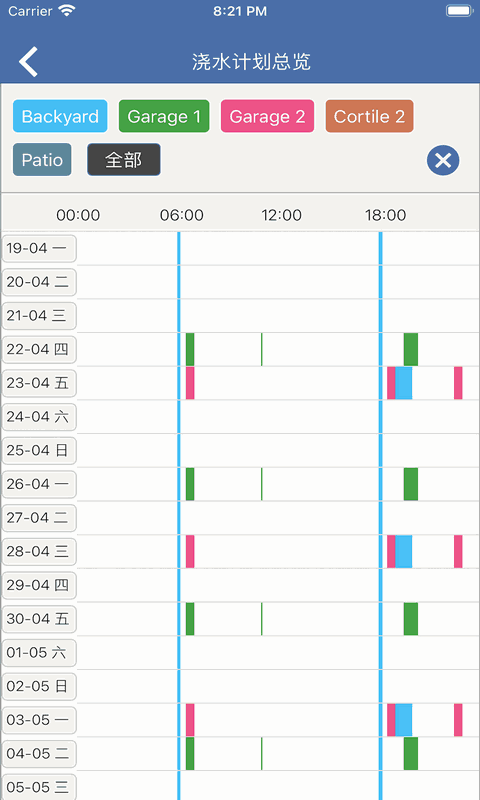
Task: Open the 22-04 四 date row
Action: [39, 349]
